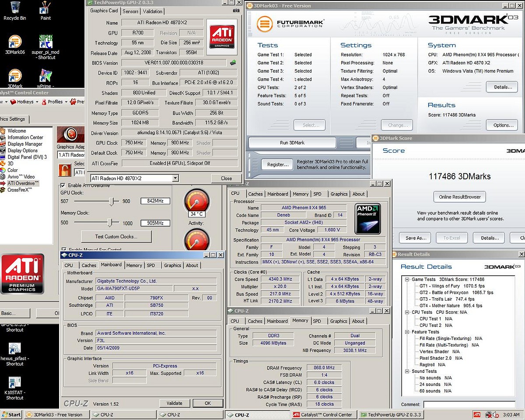Open the GPU-Z card selector dropdown
This screenshot has height=420, width=525.
point(175,178)
